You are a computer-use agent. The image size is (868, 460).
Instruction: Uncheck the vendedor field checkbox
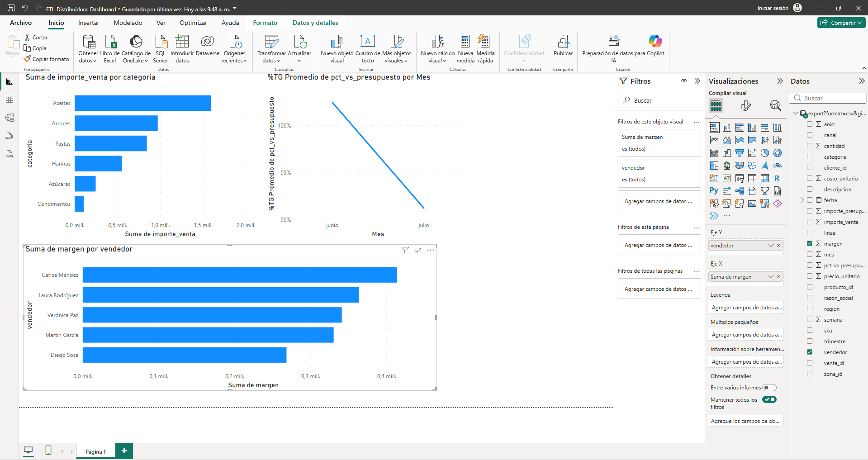(810, 352)
